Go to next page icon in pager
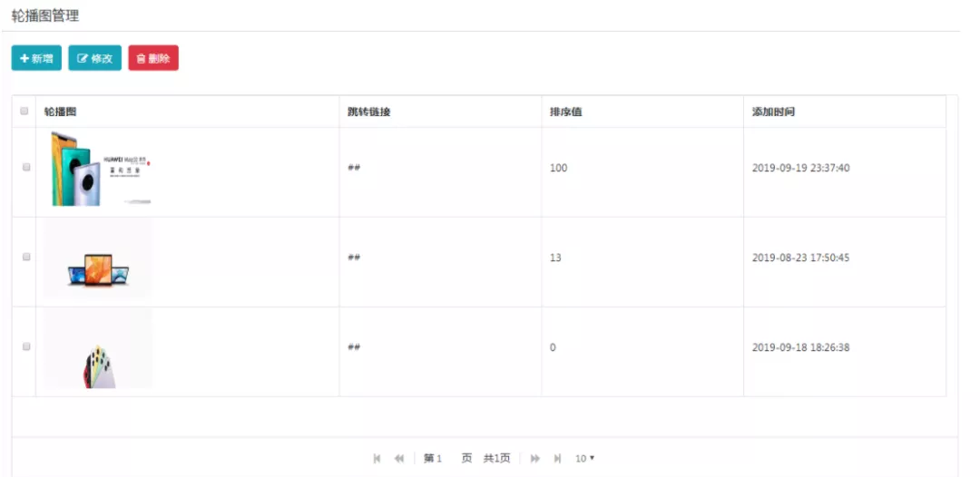This screenshot has width=980, height=477. click(x=535, y=458)
